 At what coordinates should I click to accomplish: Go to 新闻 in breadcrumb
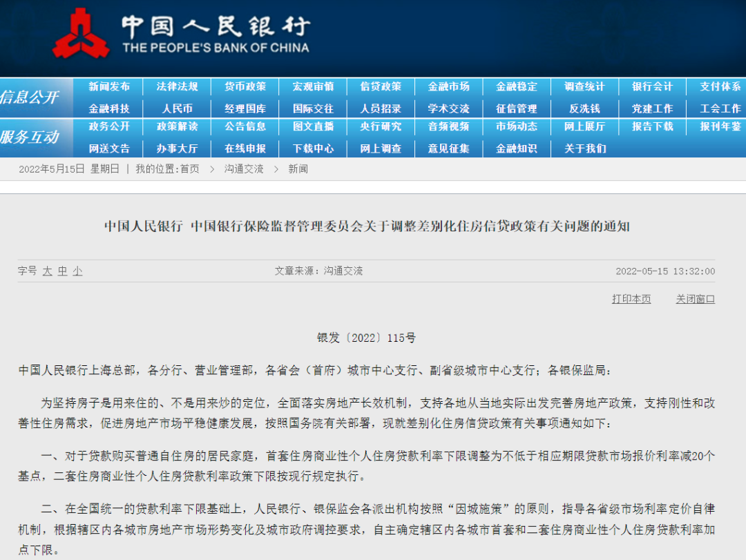click(298, 169)
